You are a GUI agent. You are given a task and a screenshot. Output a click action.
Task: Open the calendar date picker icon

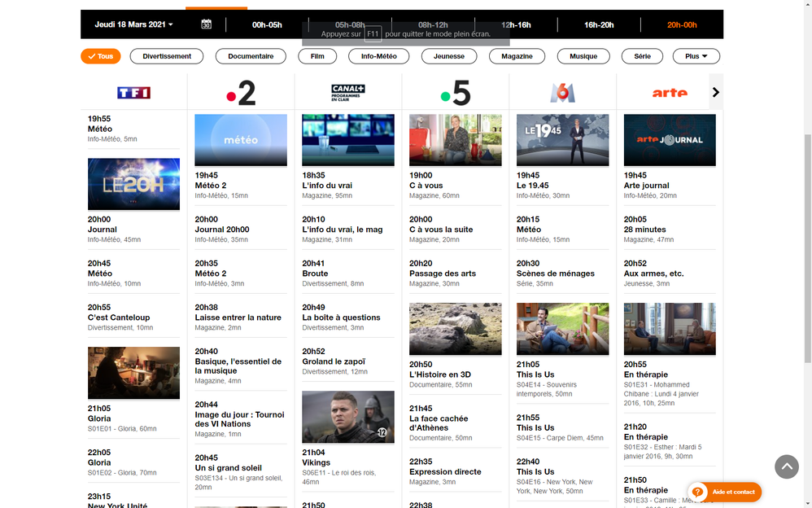[206, 24]
